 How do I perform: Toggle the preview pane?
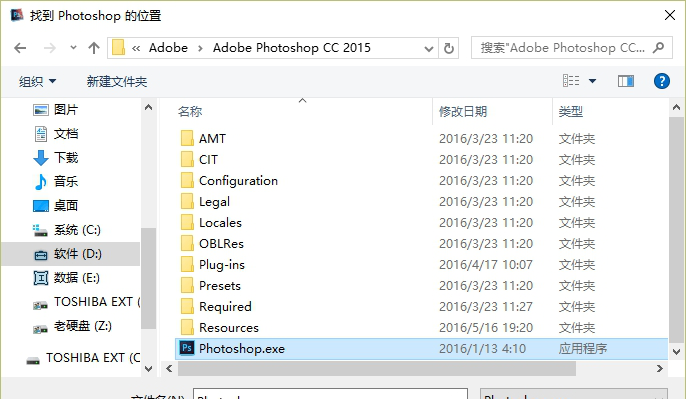pos(626,81)
